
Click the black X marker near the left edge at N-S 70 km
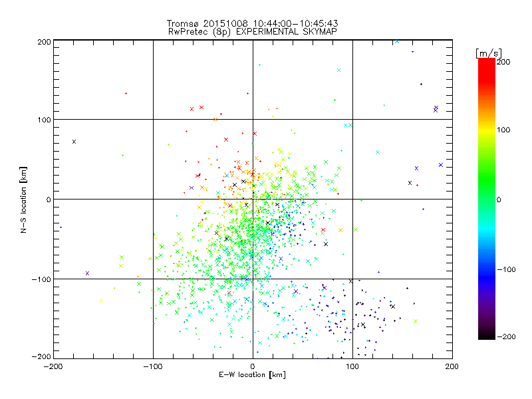74,142
